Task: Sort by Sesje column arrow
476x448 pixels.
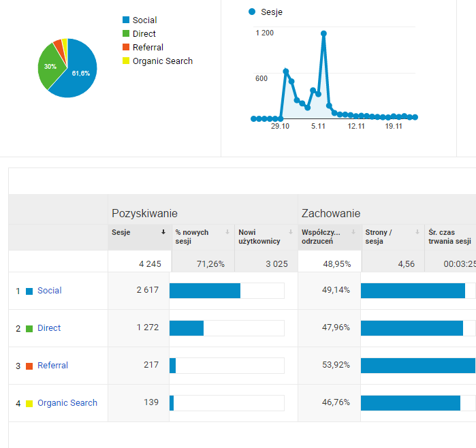Action: (x=163, y=232)
